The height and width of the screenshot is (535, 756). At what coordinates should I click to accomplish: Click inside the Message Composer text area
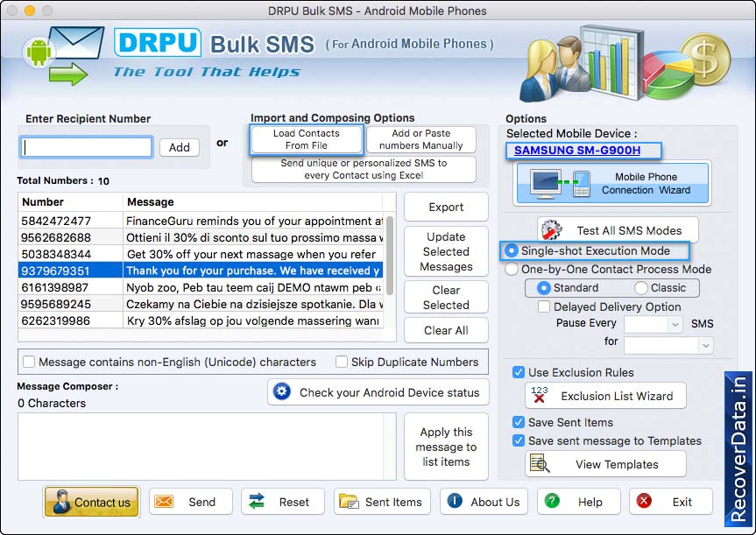(207, 447)
